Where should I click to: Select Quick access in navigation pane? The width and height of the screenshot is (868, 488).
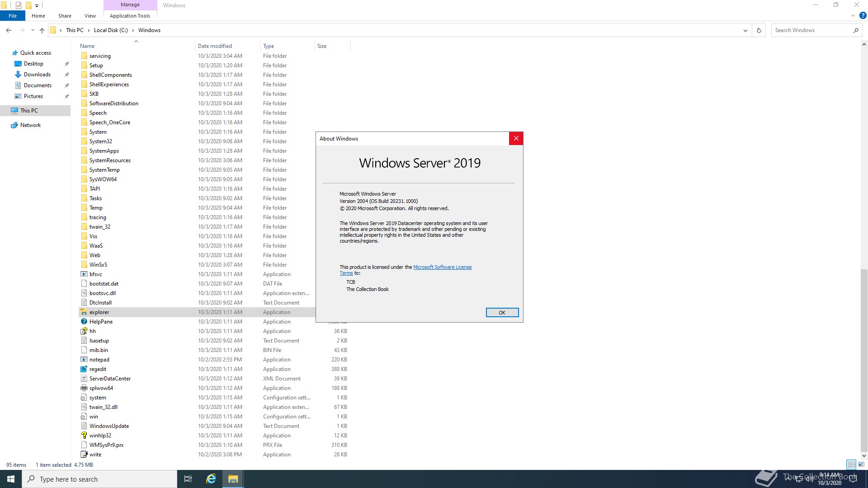(x=36, y=53)
